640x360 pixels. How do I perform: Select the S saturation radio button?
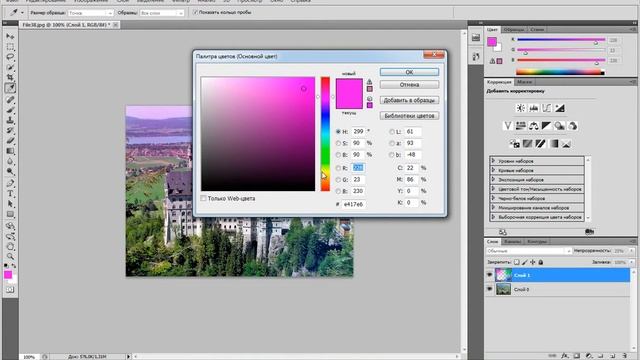point(338,143)
